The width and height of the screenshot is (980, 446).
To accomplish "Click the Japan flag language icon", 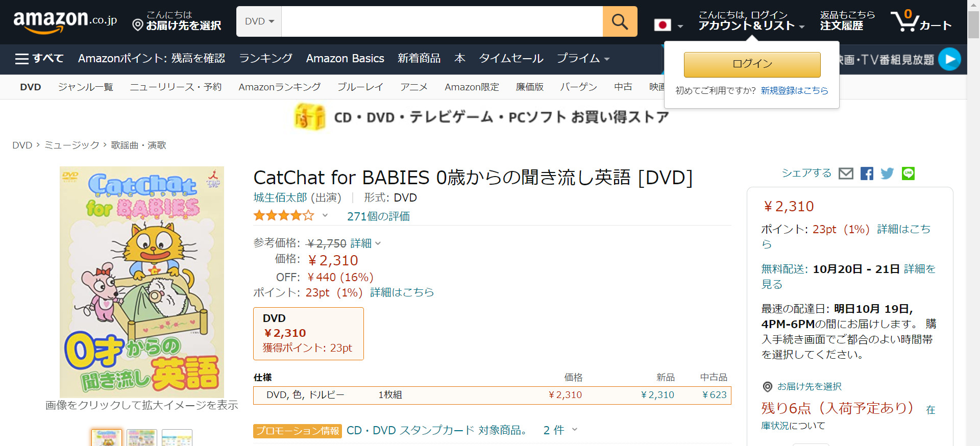I will pos(663,25).
